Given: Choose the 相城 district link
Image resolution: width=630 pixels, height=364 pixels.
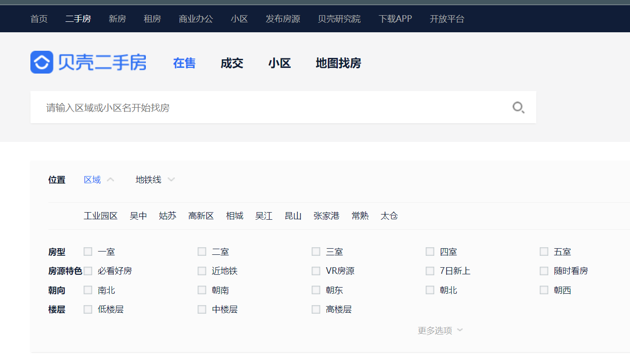Looking at the screenshot, I should click(235, 216).
